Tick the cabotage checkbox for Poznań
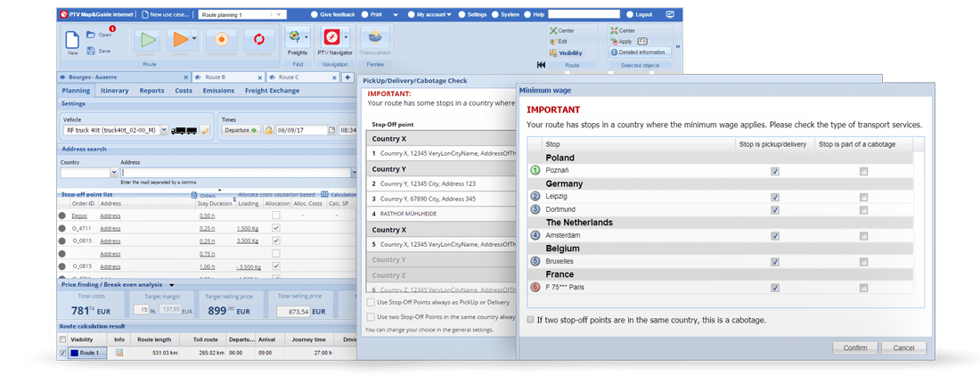Image resolution: width=980 pixels, height=375 pixels. tap(863, 171)
